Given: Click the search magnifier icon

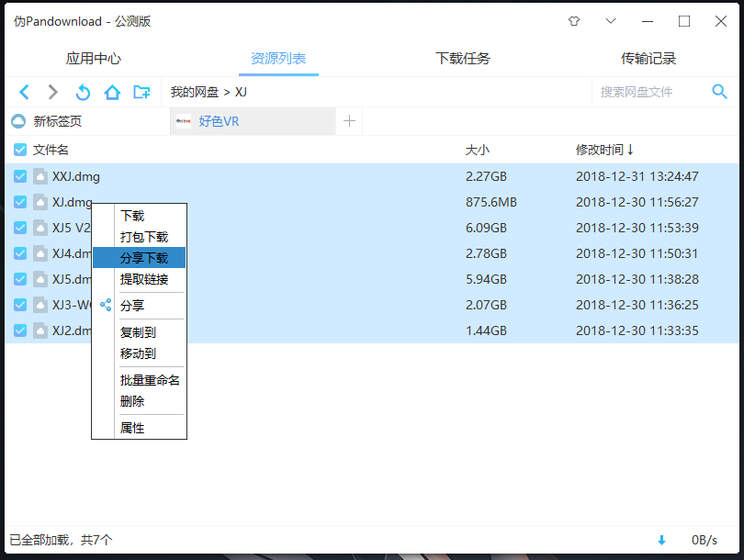Looking at the screenshot, I should (719, 91).
